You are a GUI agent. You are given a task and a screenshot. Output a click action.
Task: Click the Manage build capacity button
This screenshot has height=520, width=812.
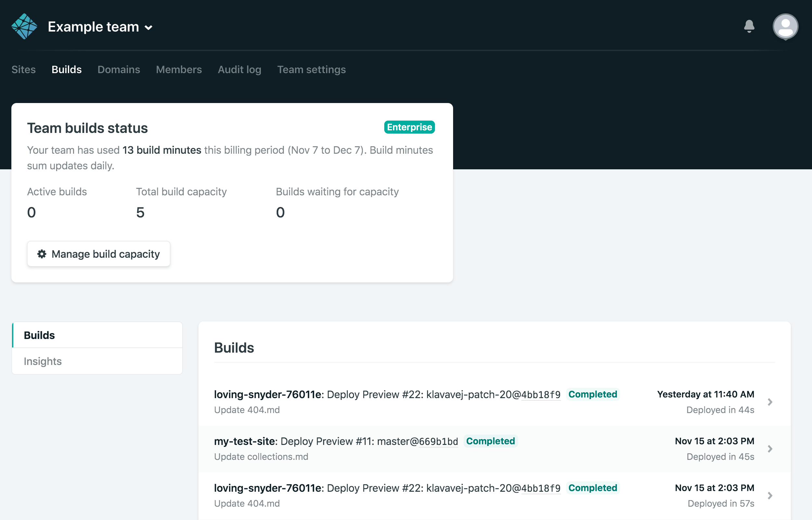[x=98, y=254]
